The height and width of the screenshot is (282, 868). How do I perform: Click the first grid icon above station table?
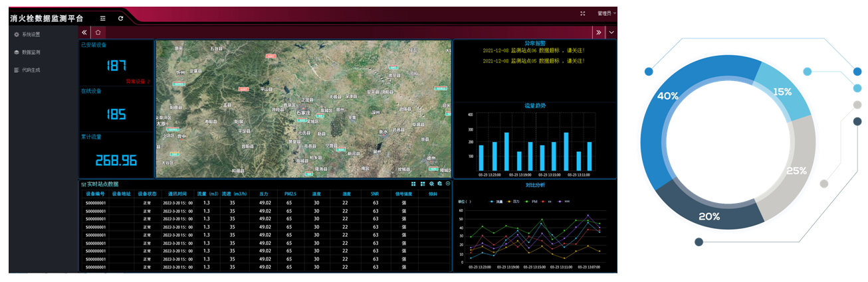[x=413, y=184]
